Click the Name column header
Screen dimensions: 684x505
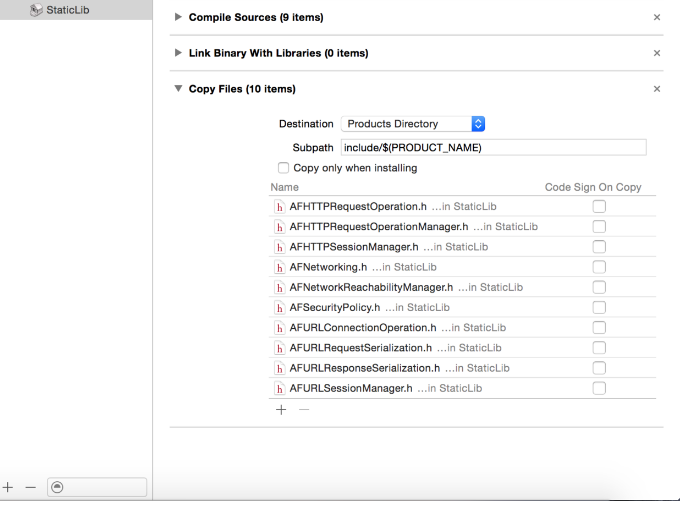[285, 187]
